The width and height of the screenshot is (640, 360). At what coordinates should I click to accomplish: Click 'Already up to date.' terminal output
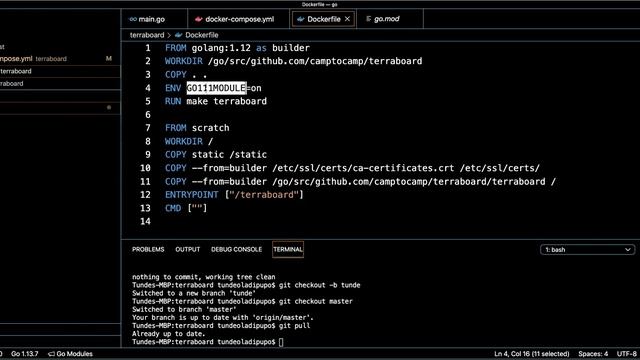(x=169, y=334)
